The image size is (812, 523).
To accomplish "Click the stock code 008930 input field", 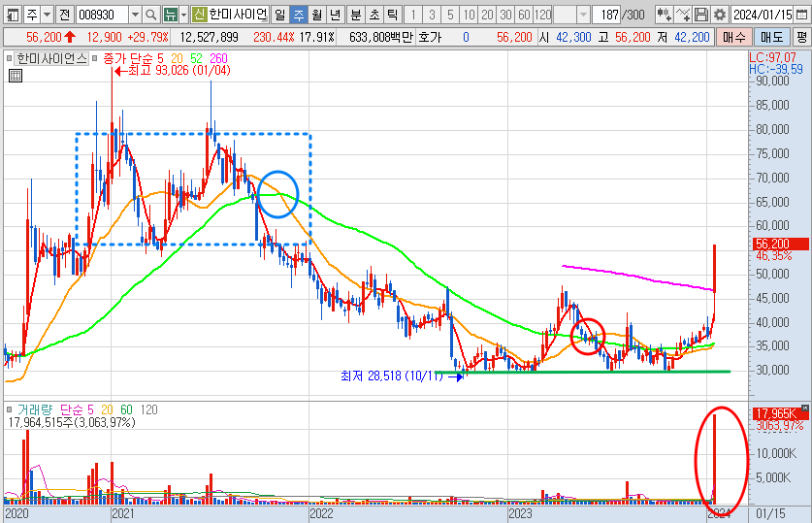I will point(102,15).
